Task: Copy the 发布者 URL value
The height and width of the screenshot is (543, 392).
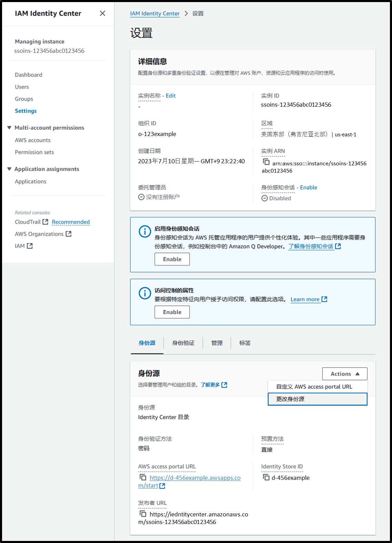Action: [143, 514]
